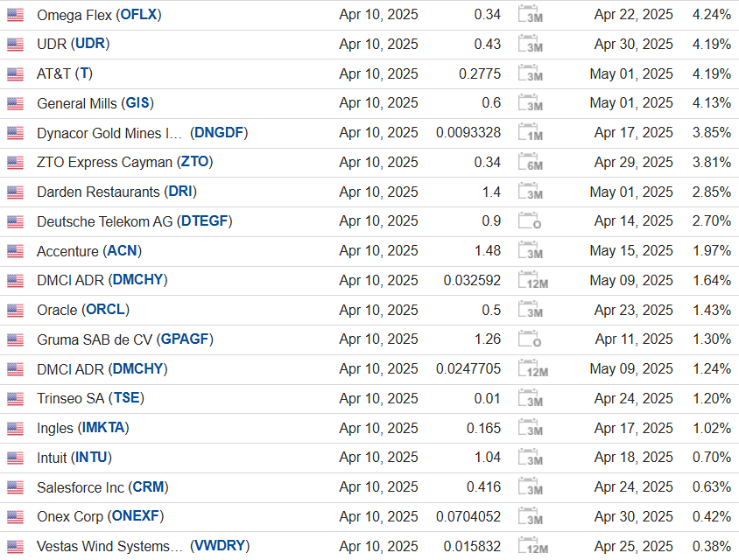Screen dimensions: 739x560
Task: Click the 3M frequency icon in Intuit row
Action: click(x=531, y=458)
